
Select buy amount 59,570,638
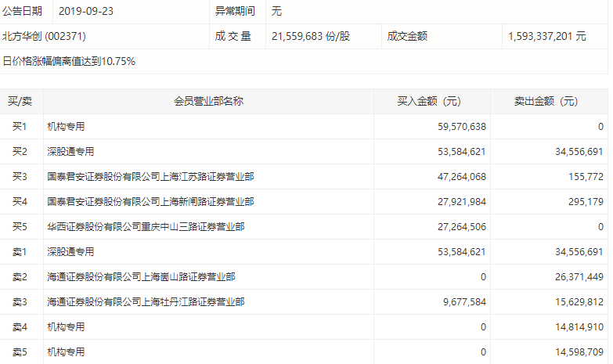click(462, 126)
